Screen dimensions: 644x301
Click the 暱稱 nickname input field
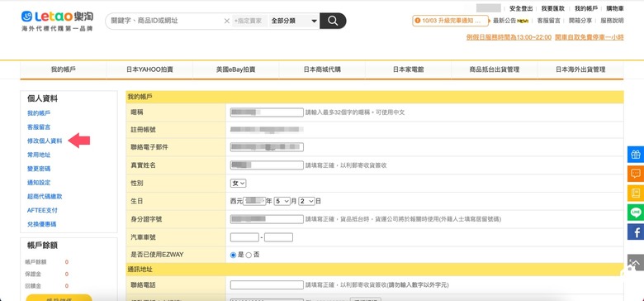267,112
